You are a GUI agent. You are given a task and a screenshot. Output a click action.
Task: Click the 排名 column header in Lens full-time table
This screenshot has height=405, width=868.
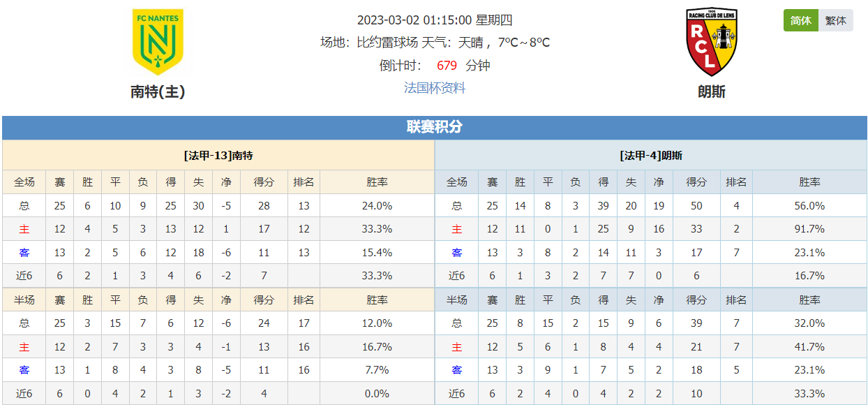[x=736, y=182]
